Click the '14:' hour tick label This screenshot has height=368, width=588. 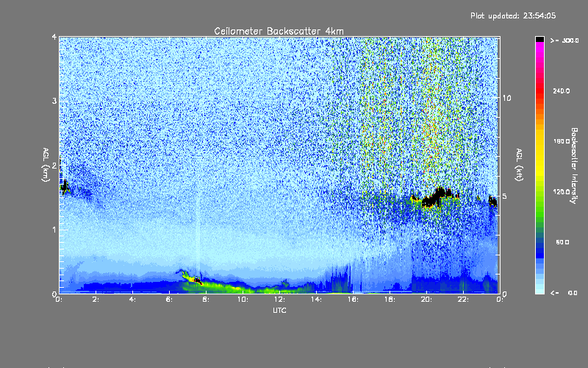tap(316, 300)
